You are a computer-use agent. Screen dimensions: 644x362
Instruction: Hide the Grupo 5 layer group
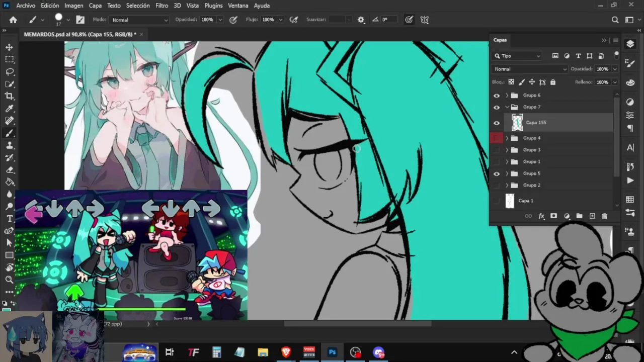pyautogui.click(x=497, y=173)
